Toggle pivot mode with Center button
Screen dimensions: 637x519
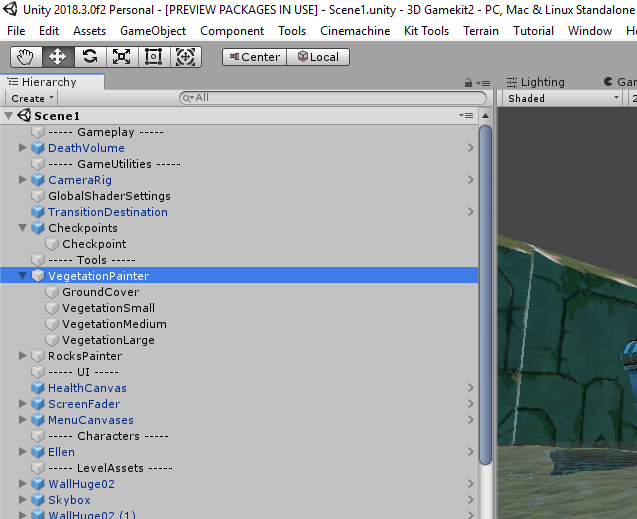coord(255,57)
